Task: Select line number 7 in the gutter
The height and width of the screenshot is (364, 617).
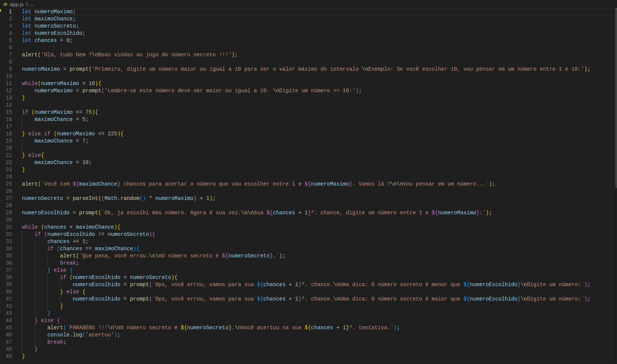Action: click(x=10, y=55)
